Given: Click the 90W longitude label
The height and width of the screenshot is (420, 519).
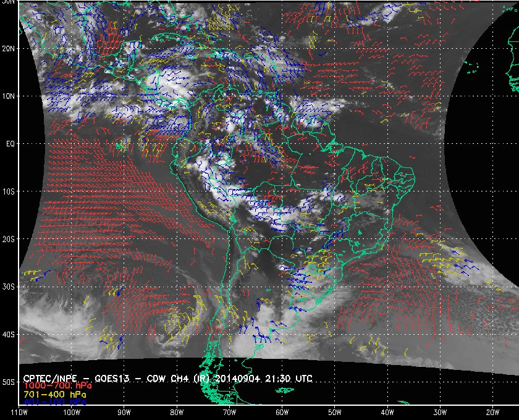Looking at the screenshot, I should [x=124, y=413].
